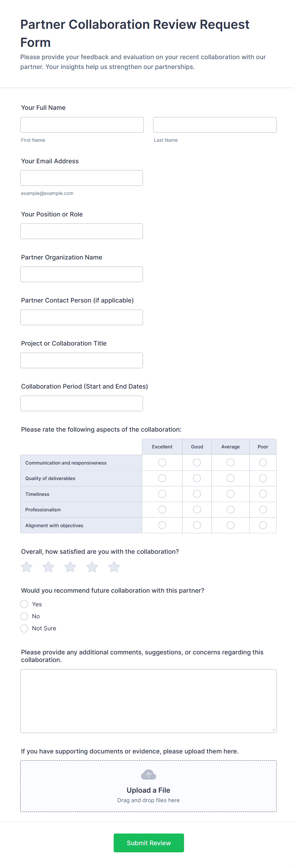Image resolution: width=294 pixels, height=868 pixels.
Task: Click the additional comments text area
Action: pos(148,701)
